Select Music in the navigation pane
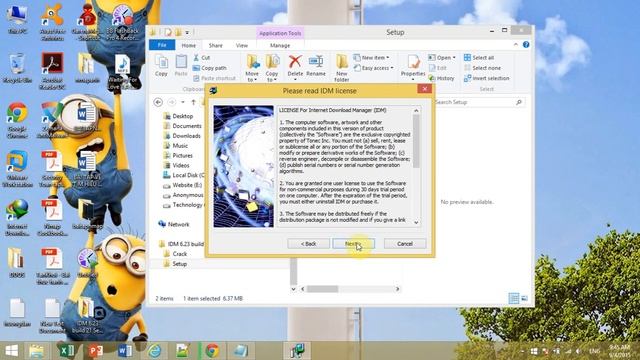Viewport: 640px width, 360px height. point(176,145)
